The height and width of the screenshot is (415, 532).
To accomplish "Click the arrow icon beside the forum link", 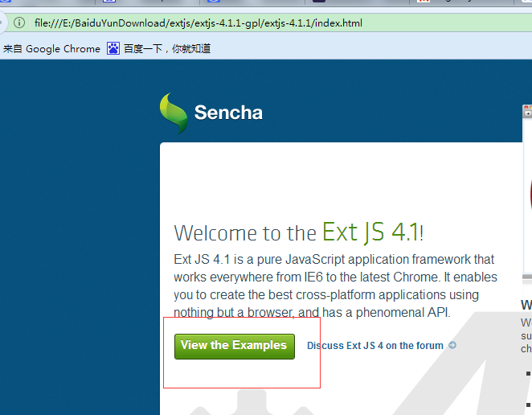I will (x=452, y=345).
